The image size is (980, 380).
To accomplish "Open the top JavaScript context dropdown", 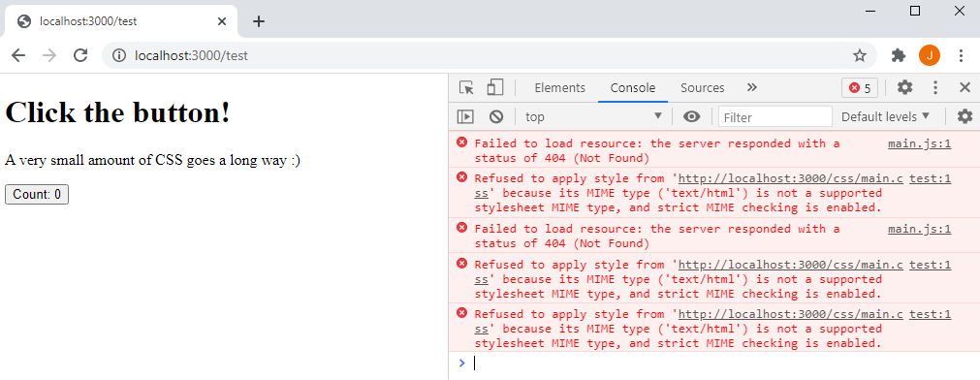I will click(x=594, y=117).
